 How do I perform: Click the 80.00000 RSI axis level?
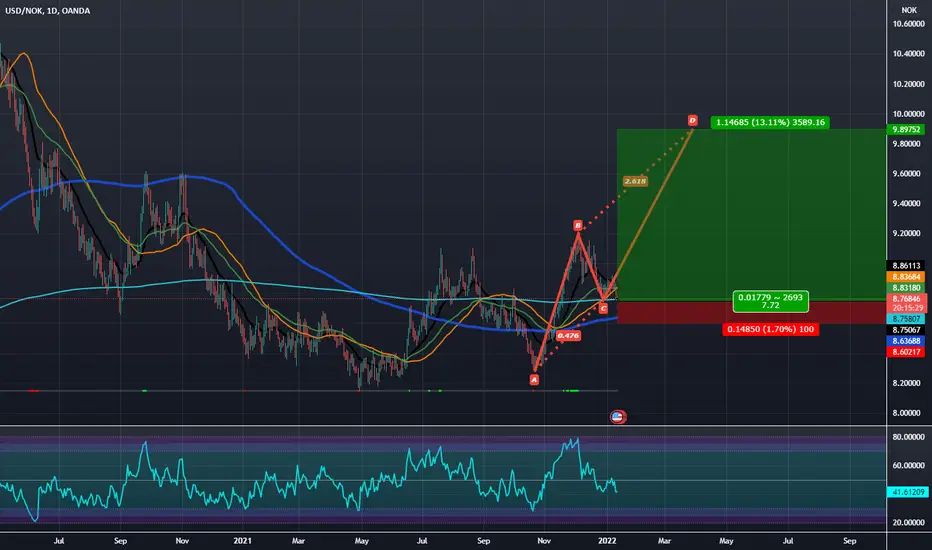(x=909, y=437)
